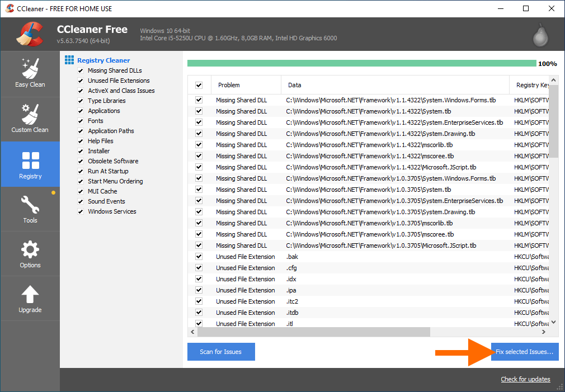Image resolution: width=565 pixels, height=392 pixels.
Task: Select the .ipa extension row
Action: 368,290
